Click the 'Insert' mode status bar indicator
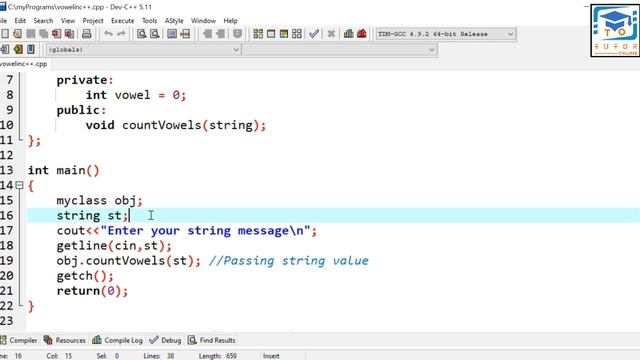640x360 pixels. [x=271, y=356]
